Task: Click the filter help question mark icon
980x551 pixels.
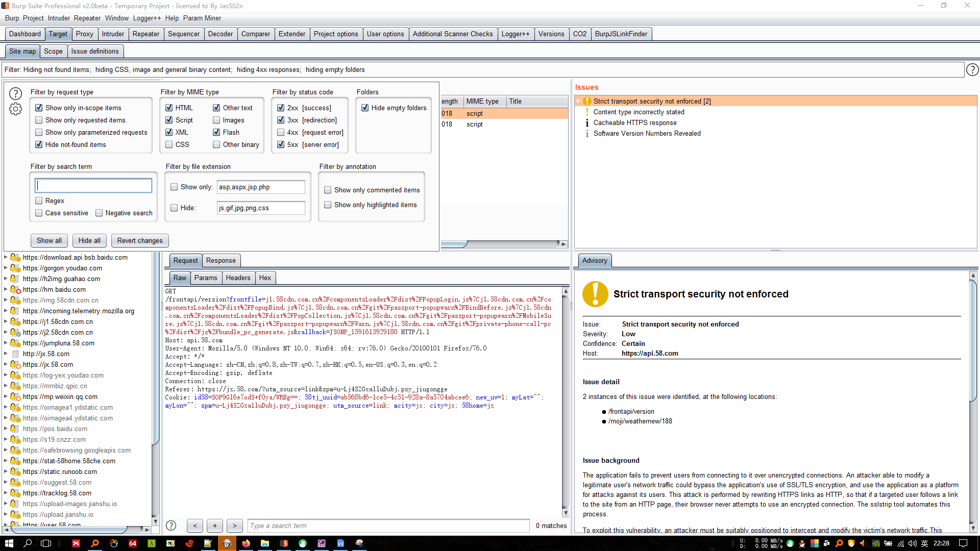Action: 16,93
